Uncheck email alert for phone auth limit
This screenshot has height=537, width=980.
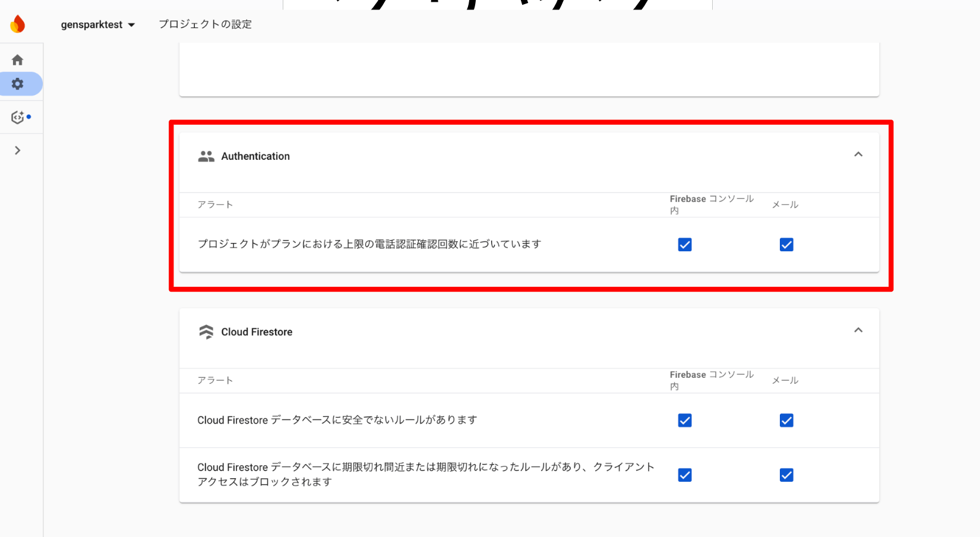(786, 245)
